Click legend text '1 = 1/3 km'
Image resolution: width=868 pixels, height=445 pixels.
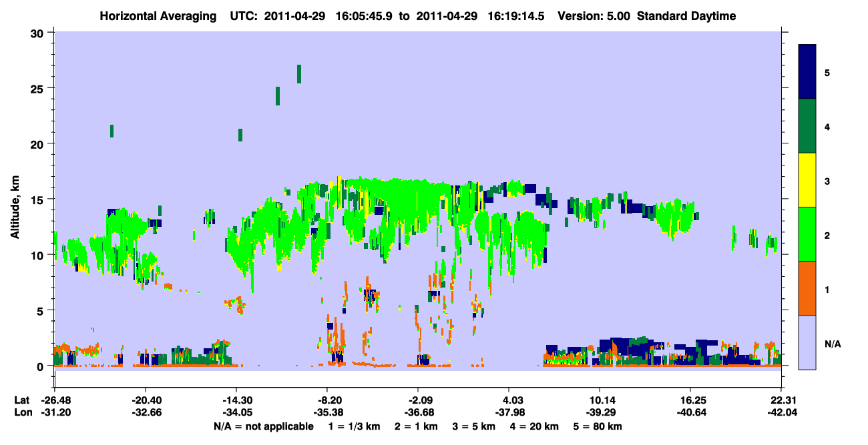point(356,426)
